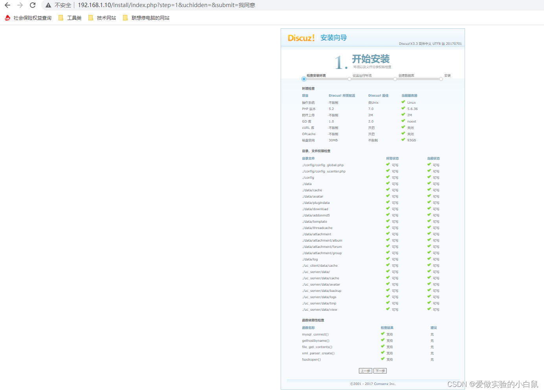Select the ./uc_server/data/logs directory text
Screen dimensions: 544x392
click(x=319, y=297)
